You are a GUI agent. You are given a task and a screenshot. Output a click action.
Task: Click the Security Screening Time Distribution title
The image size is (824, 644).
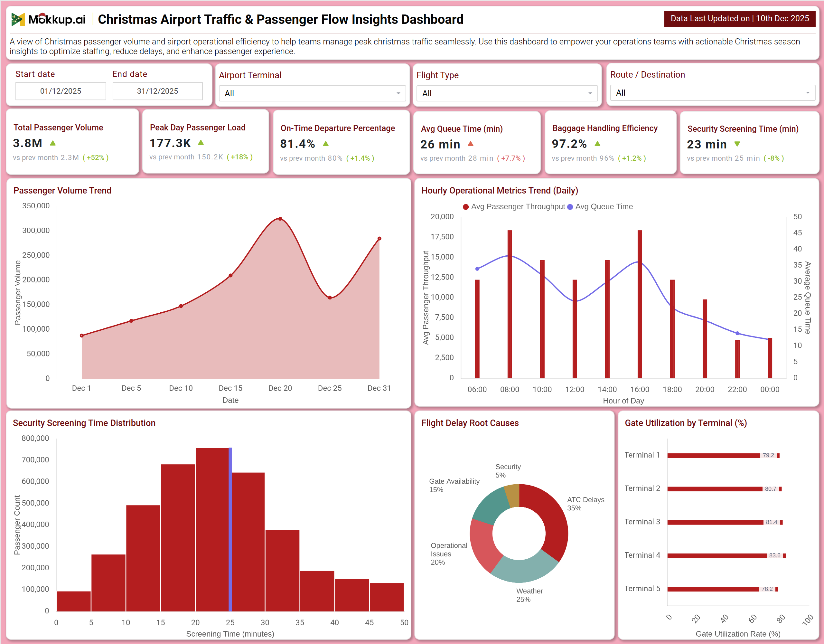click(84, 423)
